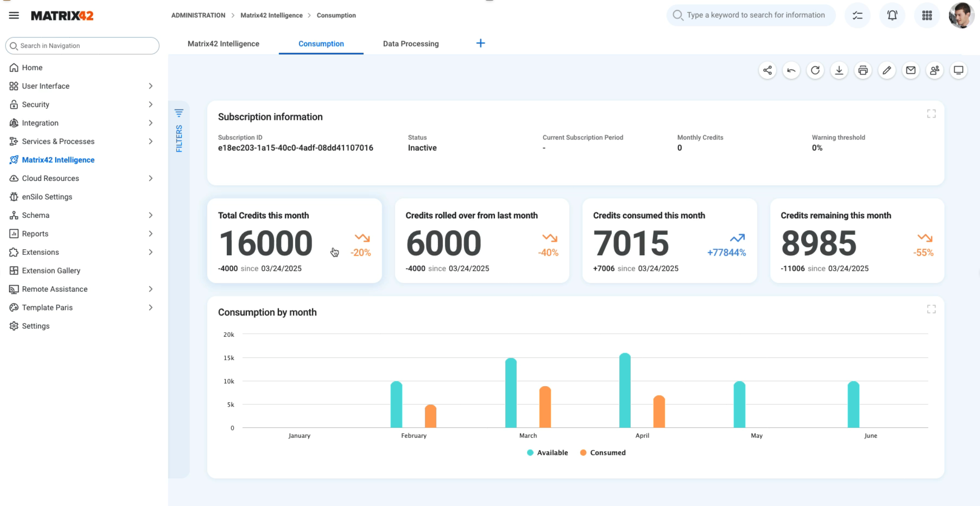The width and height of the screenshot is (980, 506).
Task: Toggle Available series in chart legend
Action: pos(547,453)
